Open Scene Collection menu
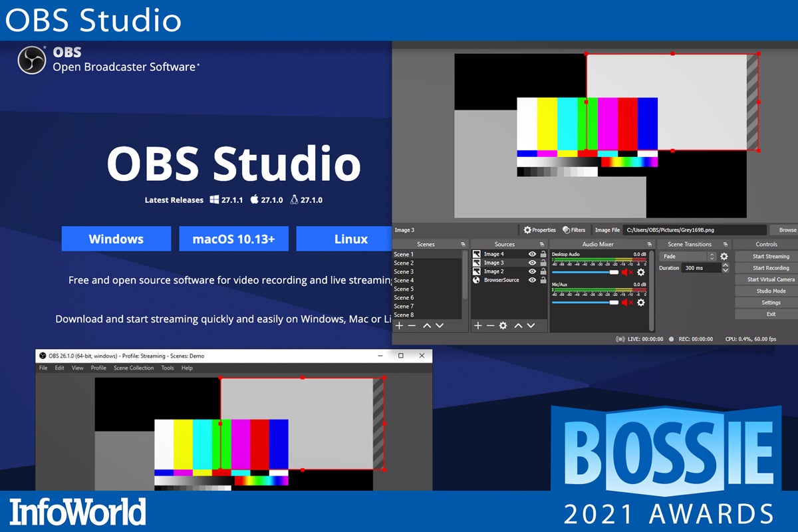This screenshot has height=532, width=798. [134, 368]
